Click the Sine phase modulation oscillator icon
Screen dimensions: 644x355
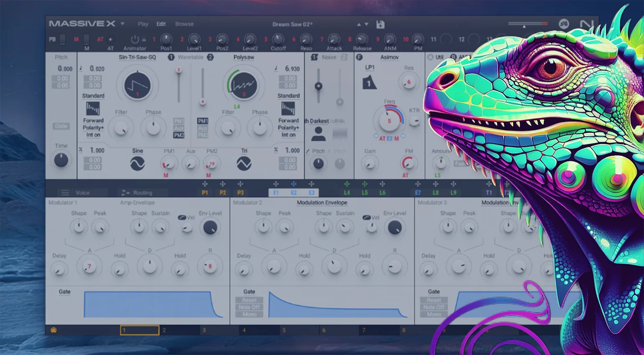point(137,164)
